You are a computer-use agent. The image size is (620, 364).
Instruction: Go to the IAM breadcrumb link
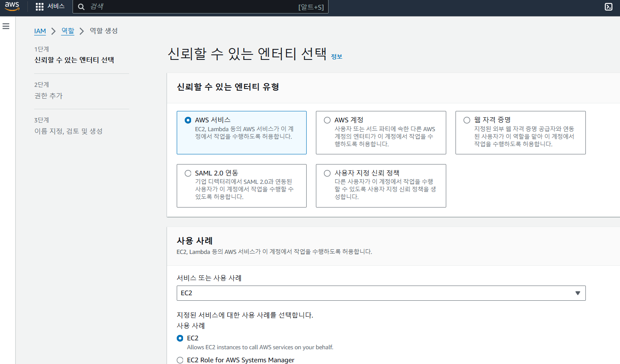[40, 31]
